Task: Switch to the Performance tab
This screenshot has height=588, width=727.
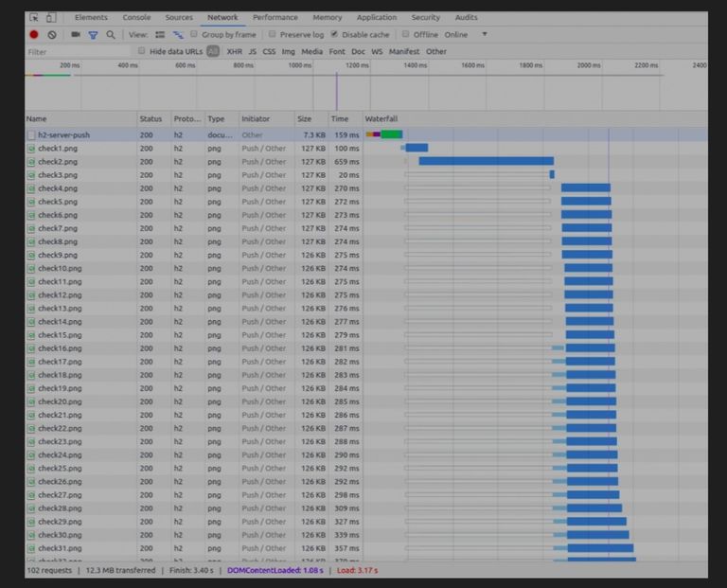Action: pos(275,18)
